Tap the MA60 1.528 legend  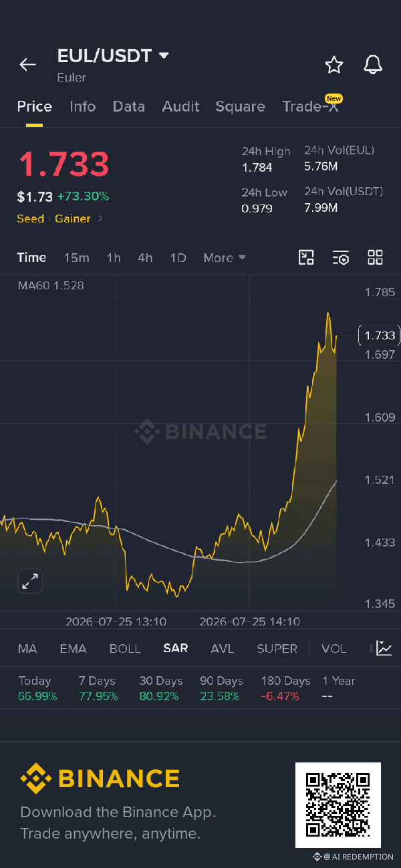[x=51, y=285]
